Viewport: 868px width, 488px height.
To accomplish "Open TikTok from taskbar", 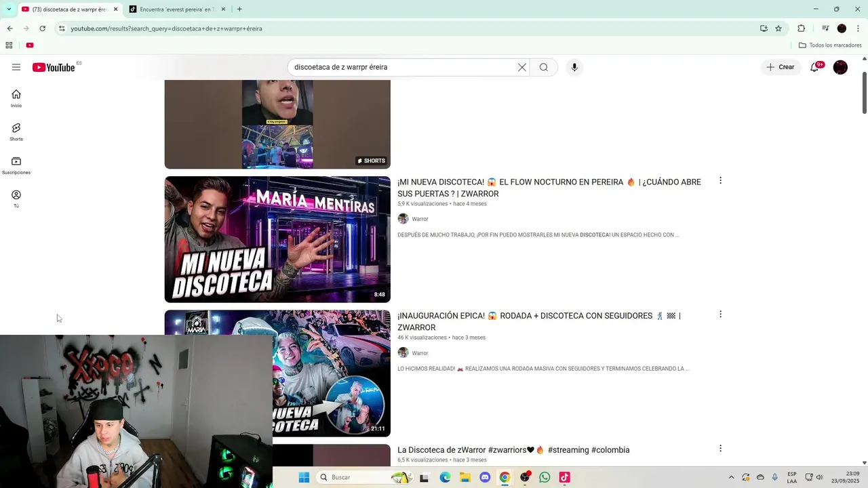I will (x=564, y=477).
